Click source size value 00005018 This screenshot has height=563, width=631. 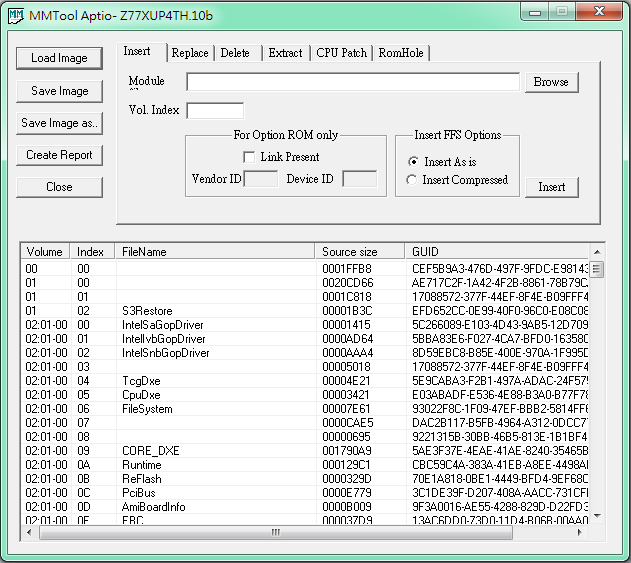tap(346, 367)
